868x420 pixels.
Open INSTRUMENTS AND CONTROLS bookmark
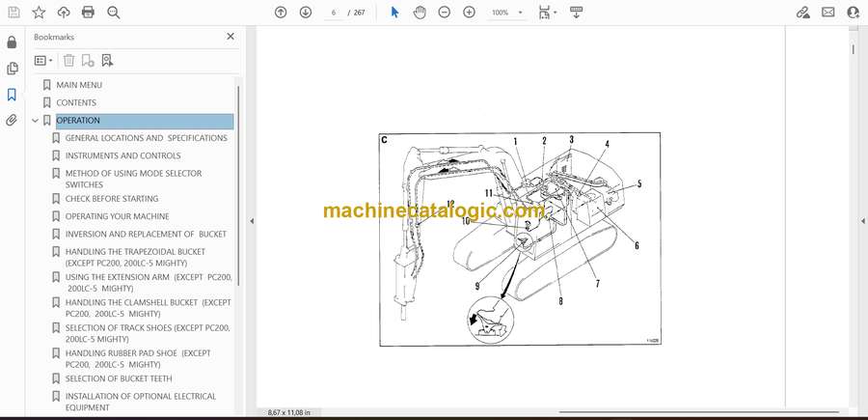click(x=122, y=155)
